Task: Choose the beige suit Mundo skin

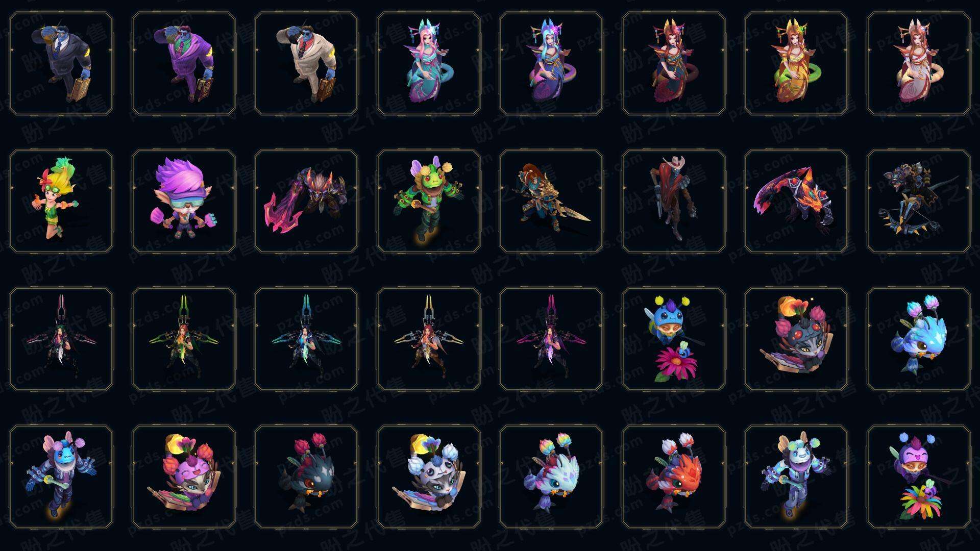Action: (306, 64)
